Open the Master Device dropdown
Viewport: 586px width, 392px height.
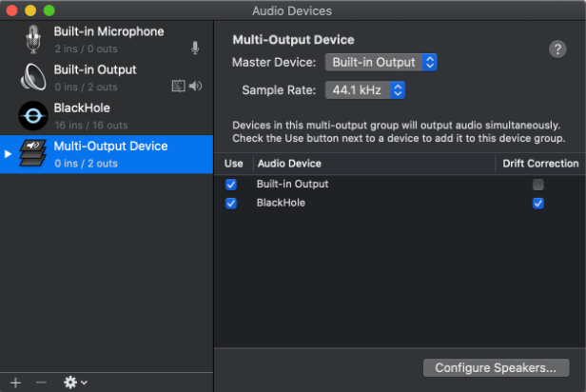(x=381, y=63)
